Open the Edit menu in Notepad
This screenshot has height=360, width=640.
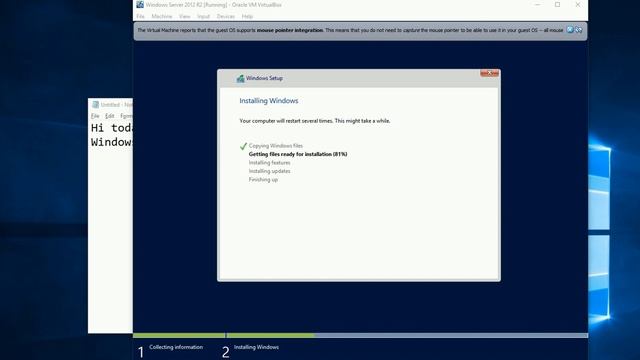pyautogui.click(x=110, y=116)
